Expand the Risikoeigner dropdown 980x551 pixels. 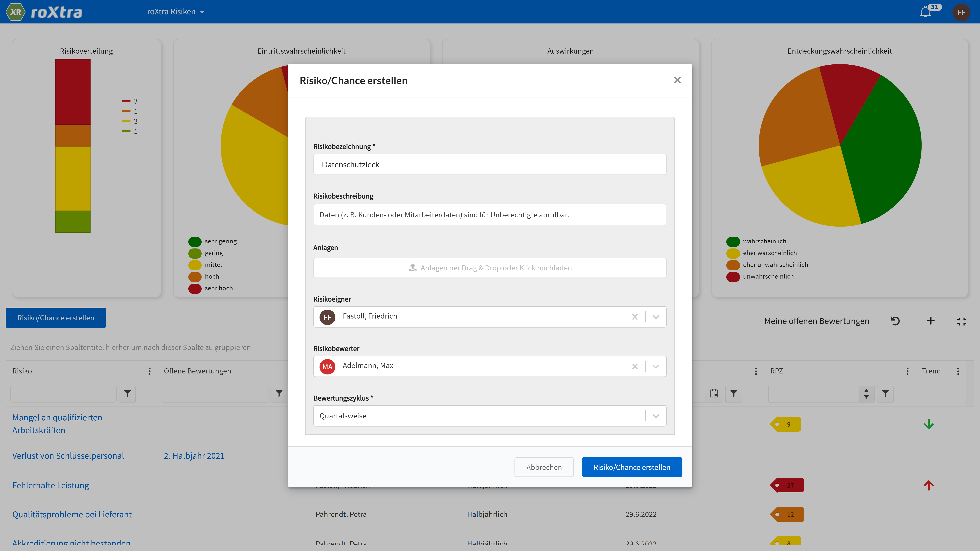(656, 317)
